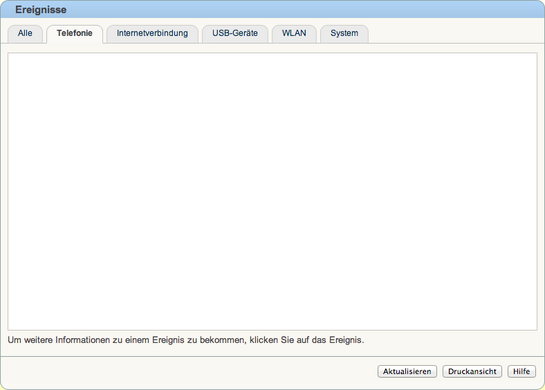Image resolution: width=545 pixels, height=390 pixels.
Task: Display all events with the Alle tab
Action: (x=25, y=34)
